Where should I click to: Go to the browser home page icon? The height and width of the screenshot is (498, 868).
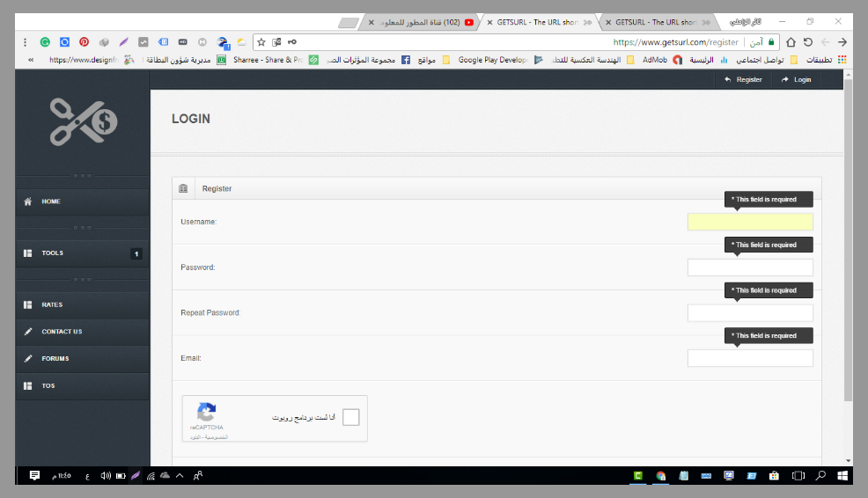pos(791,42)
